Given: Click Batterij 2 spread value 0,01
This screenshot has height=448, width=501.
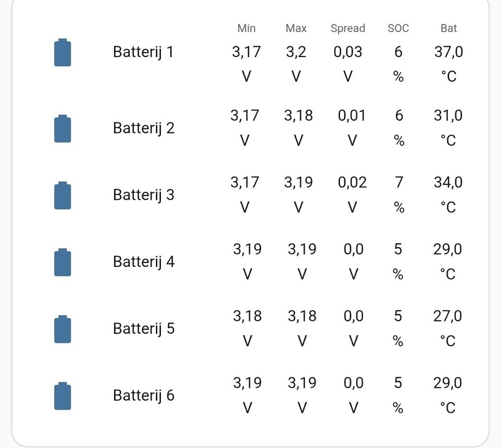Looking at the screenshot, I should click(x=352, y=116).
